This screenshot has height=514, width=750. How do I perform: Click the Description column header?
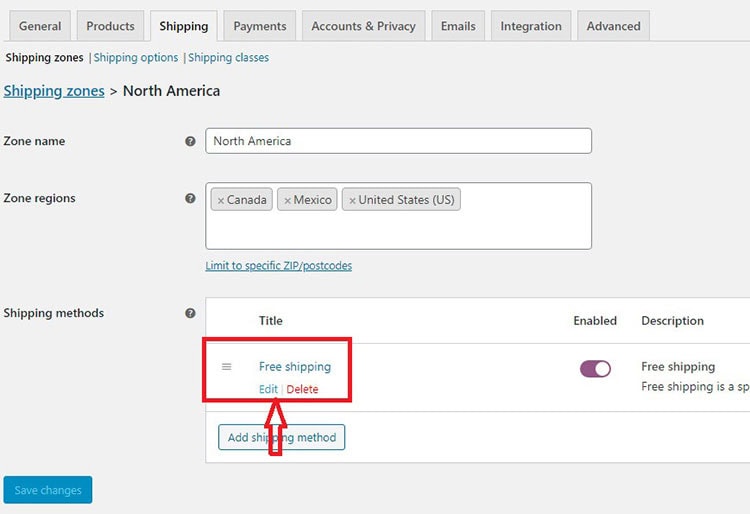coord(673,321)
